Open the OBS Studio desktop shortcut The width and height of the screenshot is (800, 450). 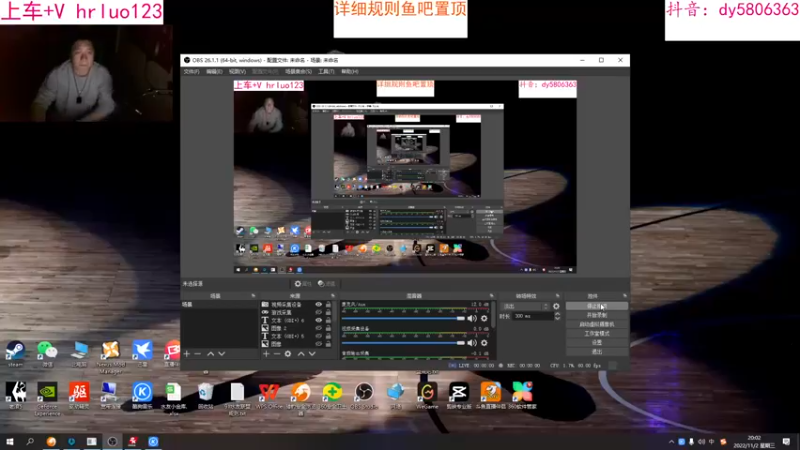pyautogui.click(x=364, y=395)
